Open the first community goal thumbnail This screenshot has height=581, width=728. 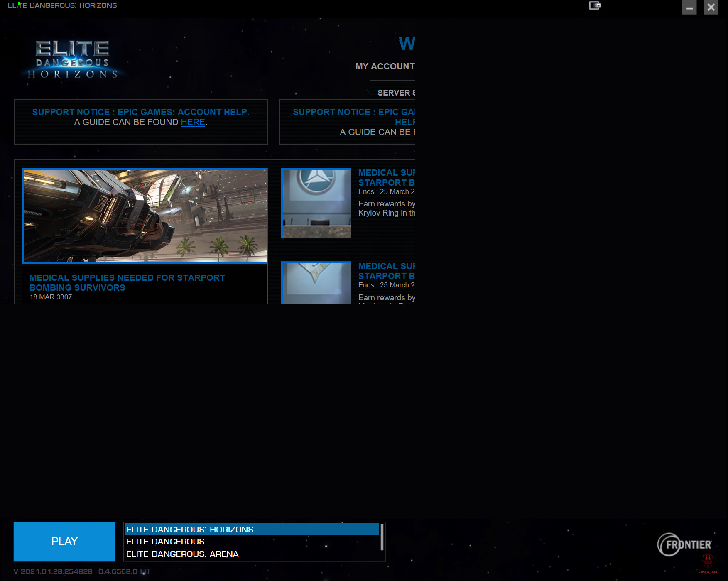tap(316, 203)
